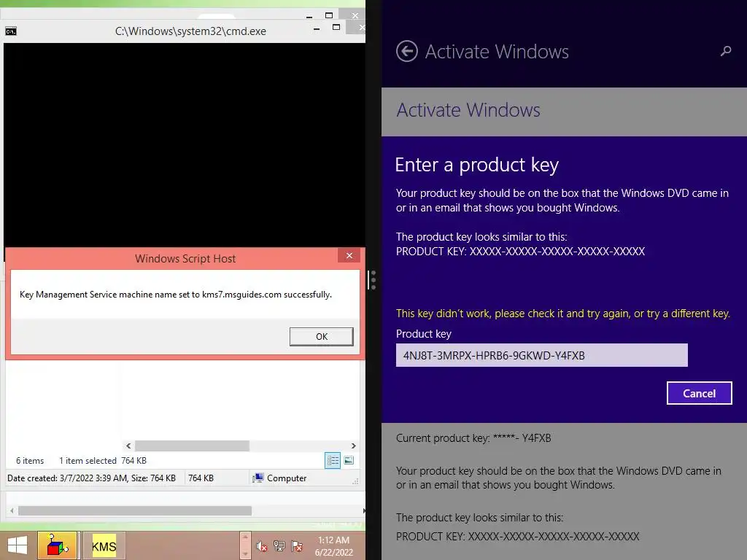Switch Explorer to large icons view

tap(349, 461)
